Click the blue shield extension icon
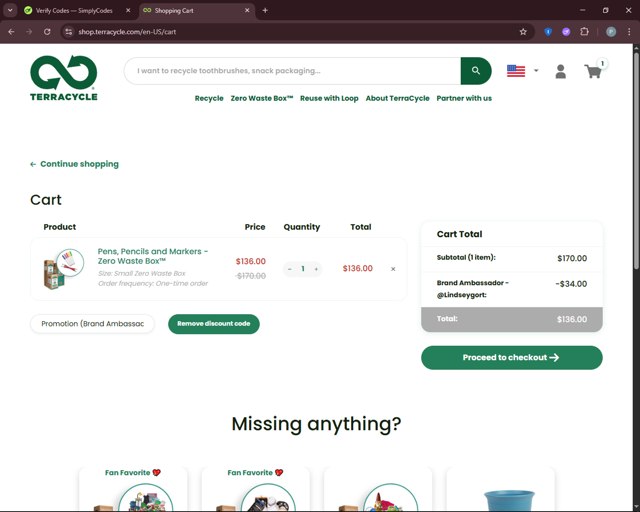 pos(548,31)
